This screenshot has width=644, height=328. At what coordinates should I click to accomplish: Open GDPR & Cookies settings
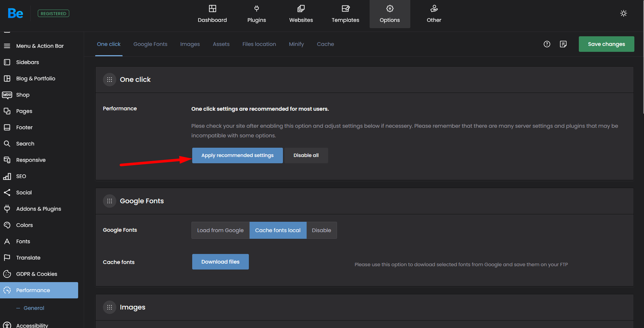[39, 274]
